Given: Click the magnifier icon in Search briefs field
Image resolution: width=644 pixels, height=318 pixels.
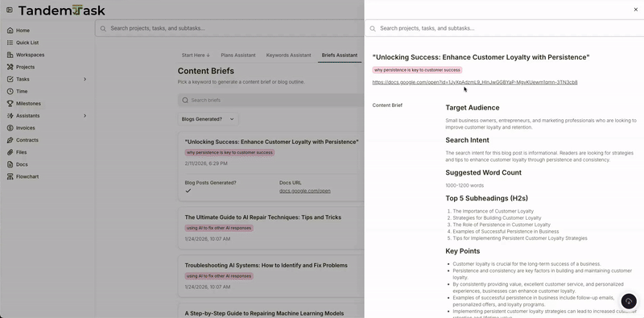Looking at the screenshot, I should point(185,101).
